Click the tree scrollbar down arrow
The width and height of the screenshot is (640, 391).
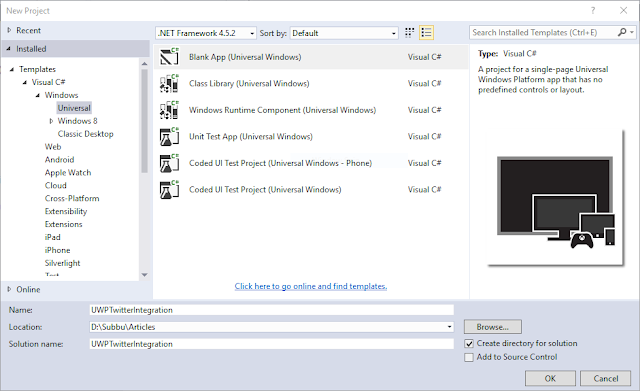coord(144,275)
